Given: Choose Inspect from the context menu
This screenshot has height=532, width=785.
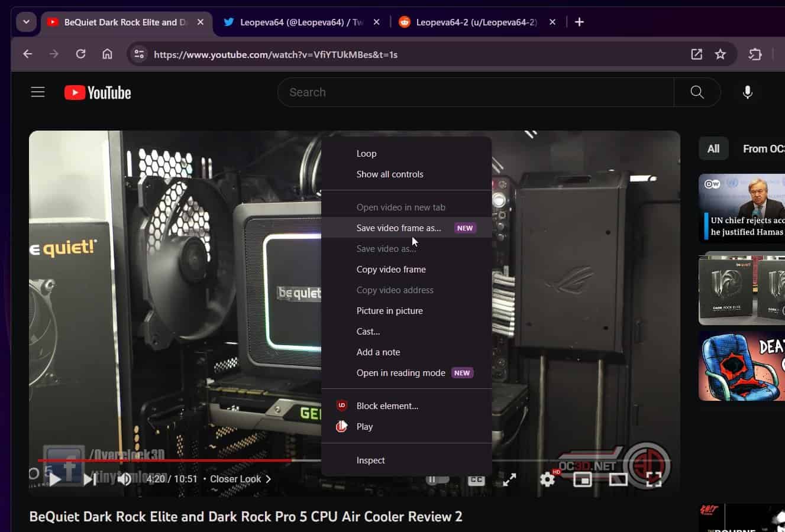Looking at the screenshot, I should (406, 460).
